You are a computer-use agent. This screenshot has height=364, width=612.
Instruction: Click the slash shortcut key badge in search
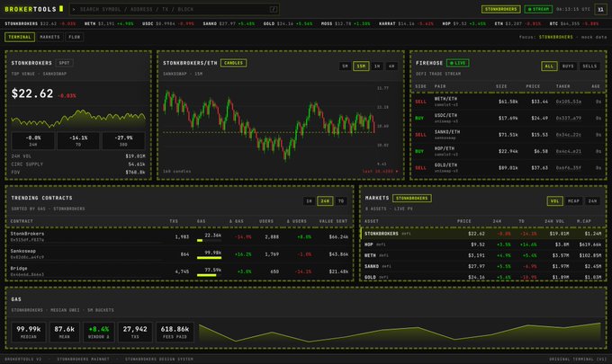pos(274,9)
